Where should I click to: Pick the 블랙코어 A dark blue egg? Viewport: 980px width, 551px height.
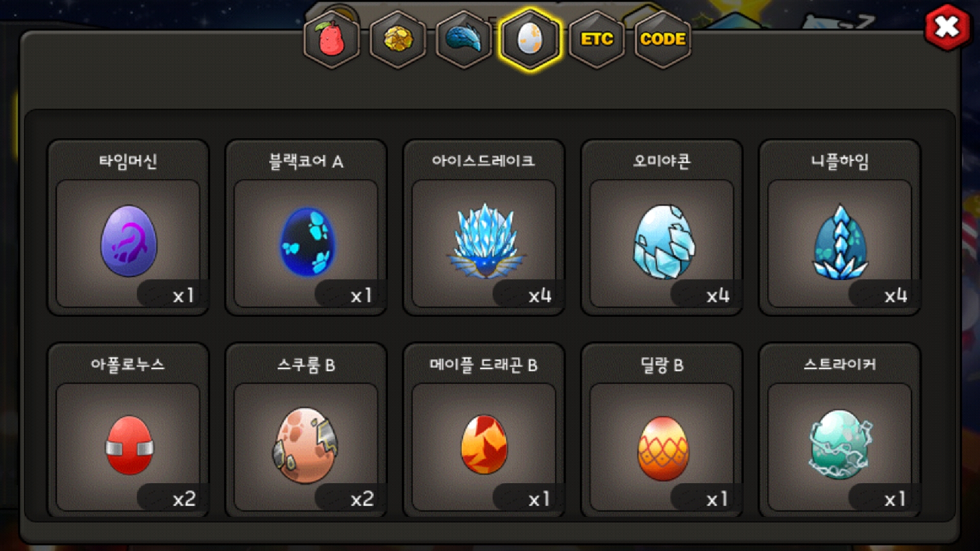(x=307, y=241)
